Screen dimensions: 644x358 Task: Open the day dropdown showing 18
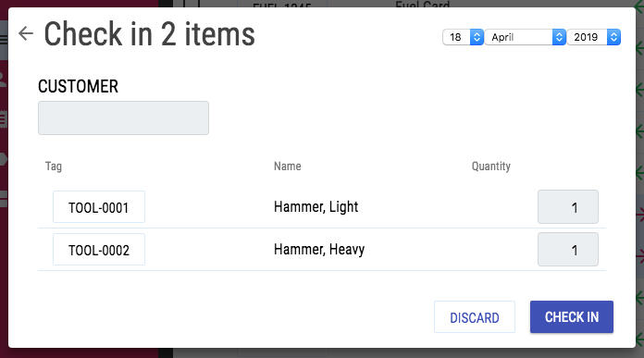[463, 37]
